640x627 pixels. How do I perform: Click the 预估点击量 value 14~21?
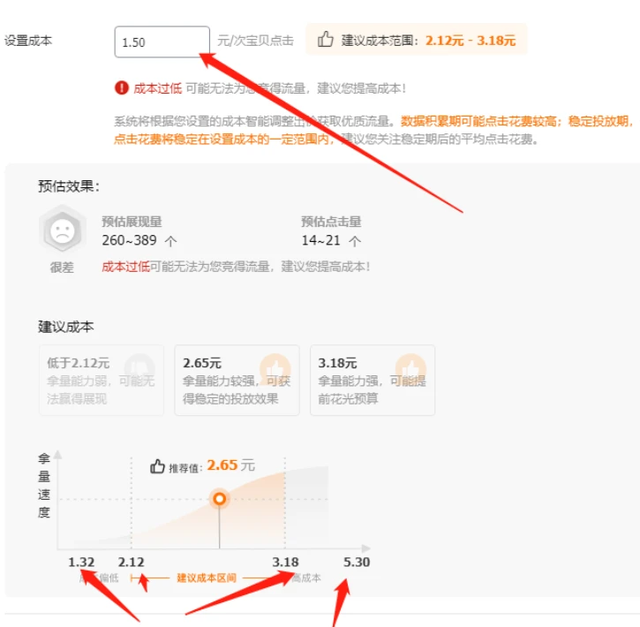coord(321,240)
